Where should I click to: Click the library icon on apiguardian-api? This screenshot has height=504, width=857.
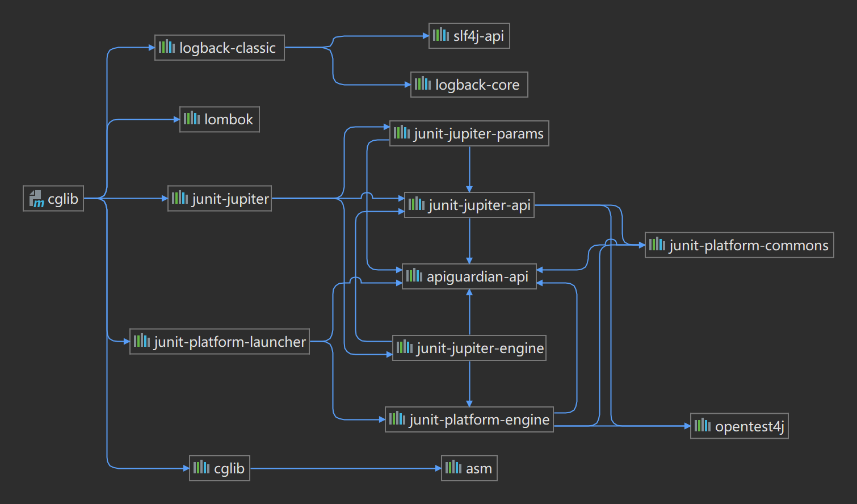(414, 276)
